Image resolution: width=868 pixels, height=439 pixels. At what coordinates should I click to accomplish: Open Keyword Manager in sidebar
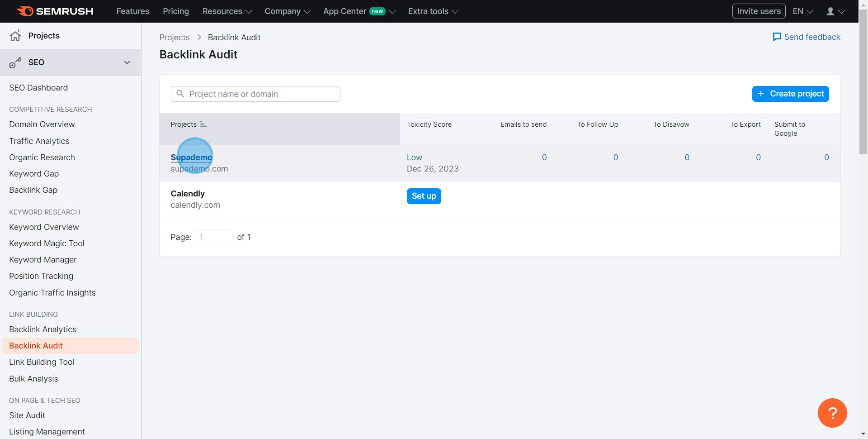pos(43,260)
